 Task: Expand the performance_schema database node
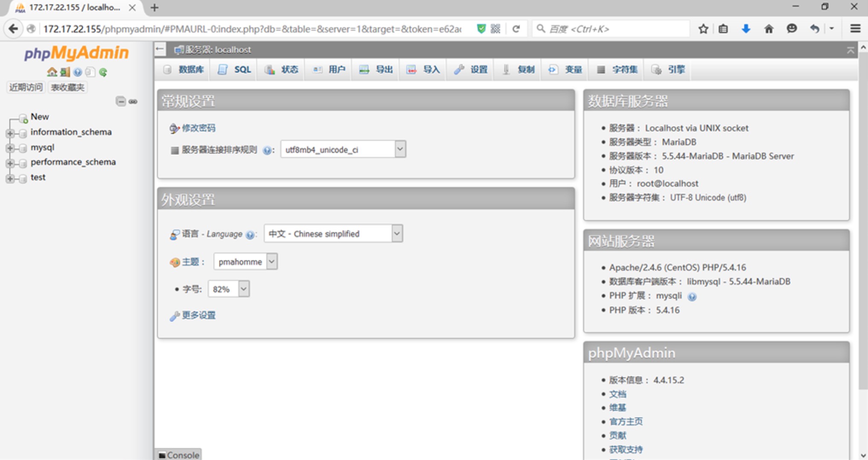tap(10, 163)
